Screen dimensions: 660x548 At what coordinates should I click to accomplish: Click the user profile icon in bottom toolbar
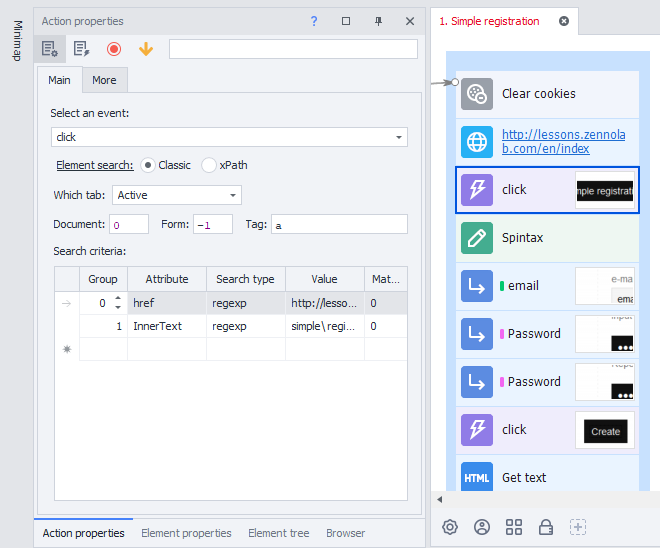[482, 527]
